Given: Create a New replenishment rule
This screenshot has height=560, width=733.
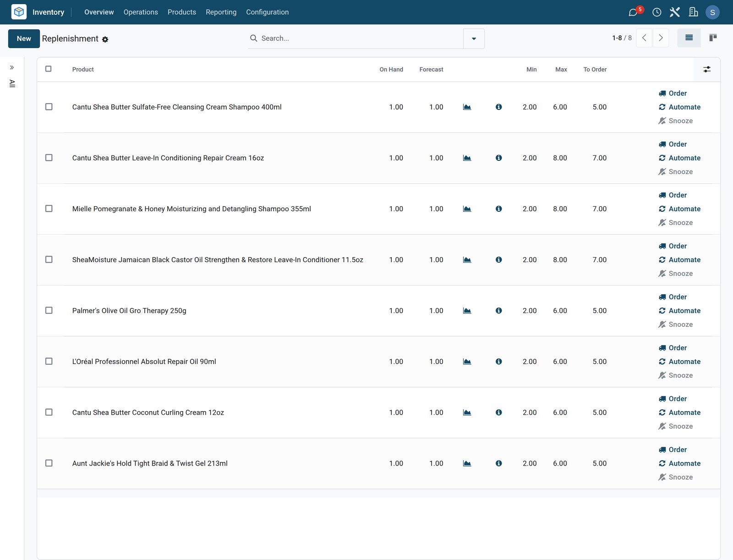Looking at the screenshot, I should (x=24, y=38).
